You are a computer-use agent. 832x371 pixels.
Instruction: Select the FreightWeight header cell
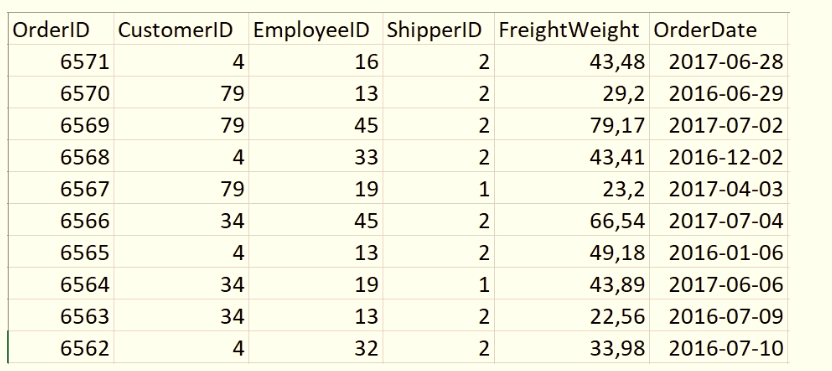(572, 30)
